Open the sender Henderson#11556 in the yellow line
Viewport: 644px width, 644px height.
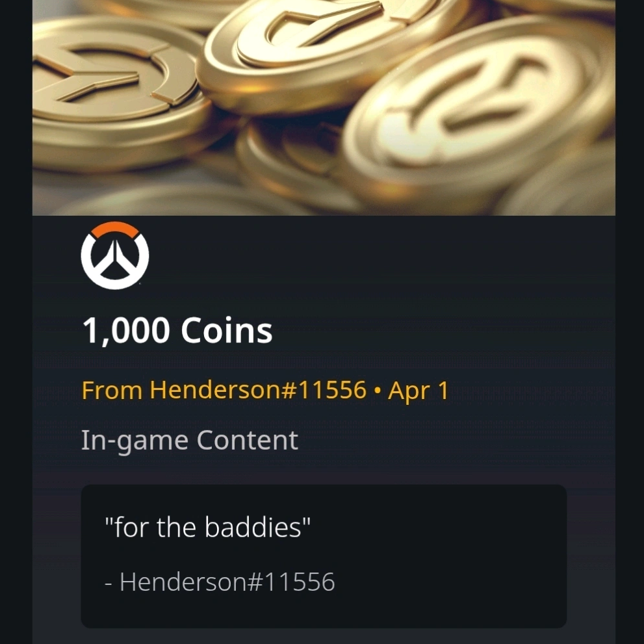258,389
